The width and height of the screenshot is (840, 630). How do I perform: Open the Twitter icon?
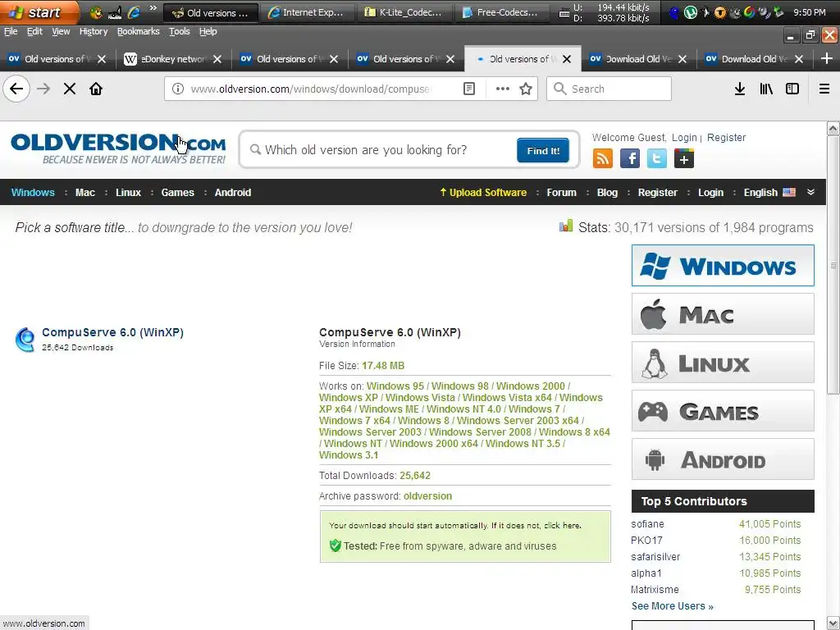click(x=657, y=158)
